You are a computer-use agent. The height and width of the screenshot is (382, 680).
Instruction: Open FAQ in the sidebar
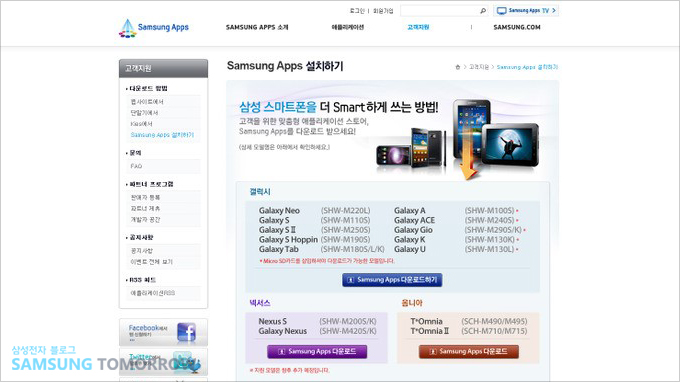136,166
